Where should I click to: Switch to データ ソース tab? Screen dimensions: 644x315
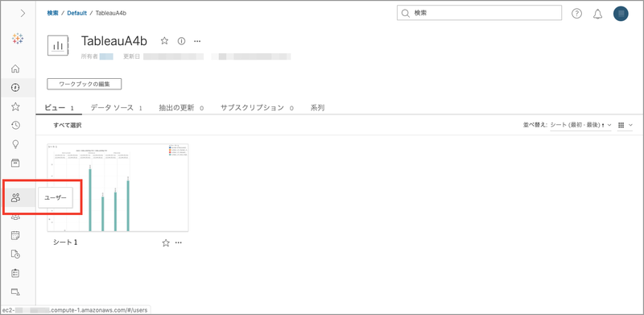pos(116,108)
